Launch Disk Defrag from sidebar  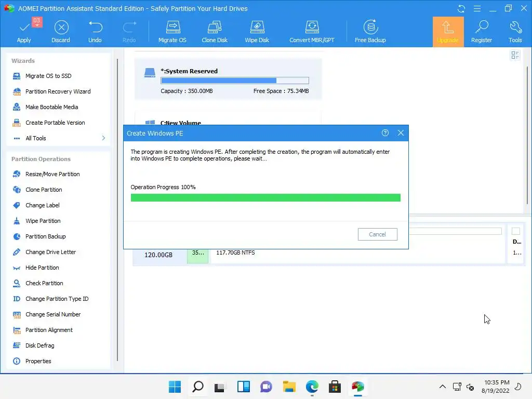pos(39,345)
